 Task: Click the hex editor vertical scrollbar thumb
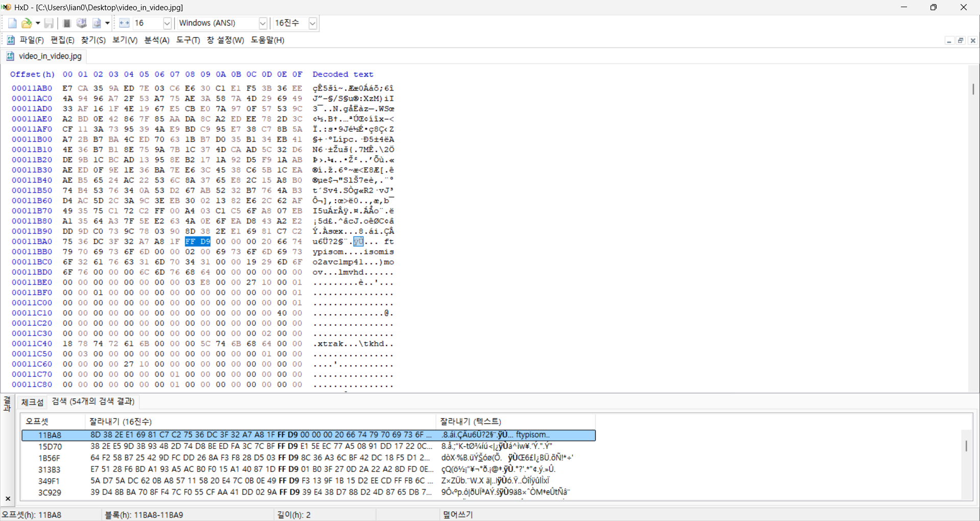click(973, 89)
